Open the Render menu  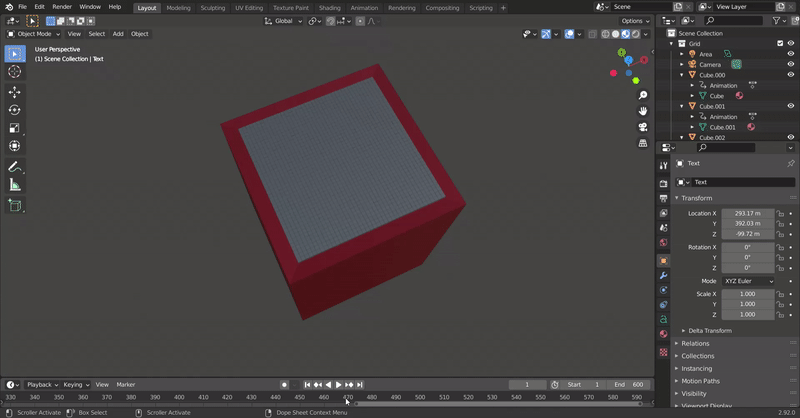pos(62,7)
